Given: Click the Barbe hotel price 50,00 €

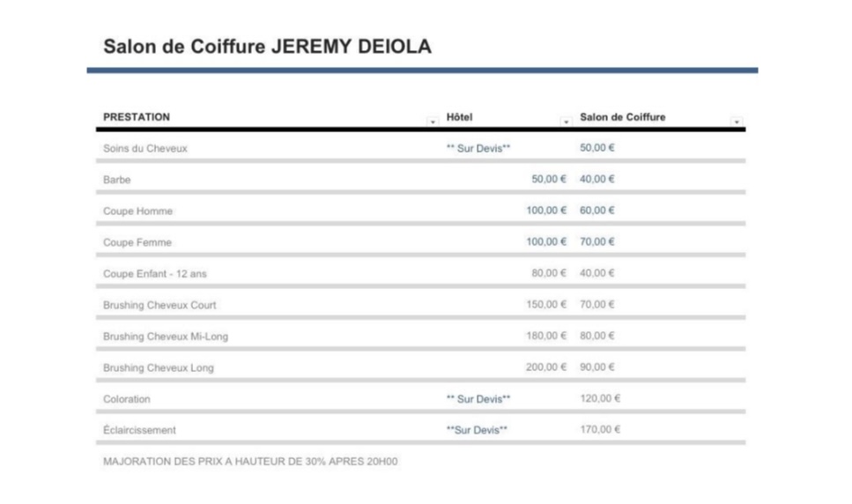Looking at the screenshot, I should tap(549, 179).
